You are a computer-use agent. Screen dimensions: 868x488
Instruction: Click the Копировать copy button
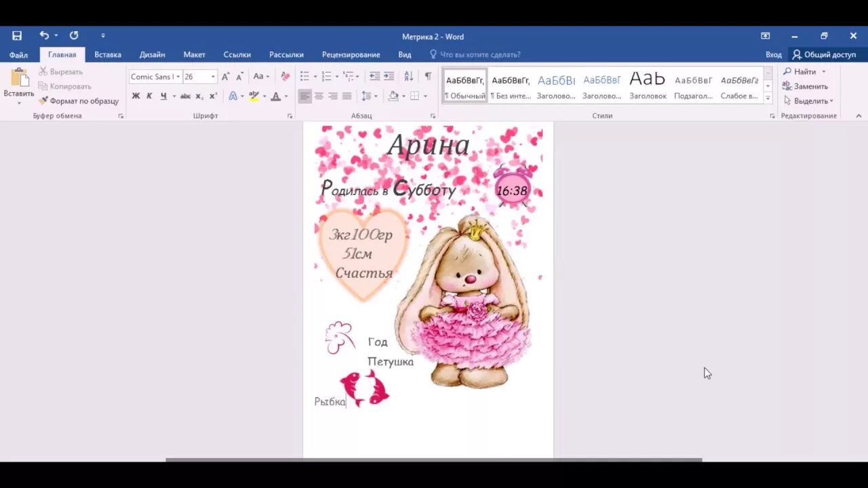[64, 86]
